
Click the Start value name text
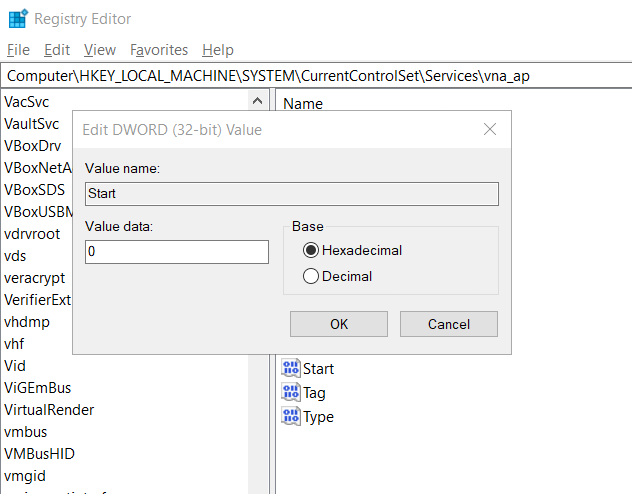coord(318,369)
